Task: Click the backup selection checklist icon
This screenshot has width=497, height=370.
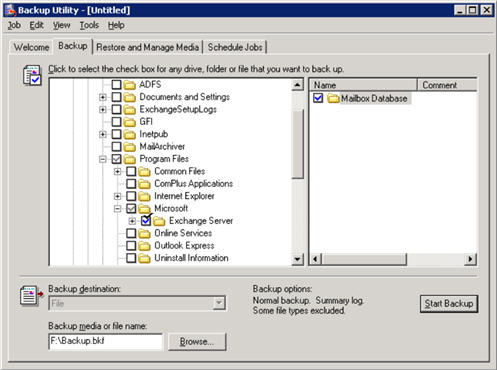Action: coord(32,75)
